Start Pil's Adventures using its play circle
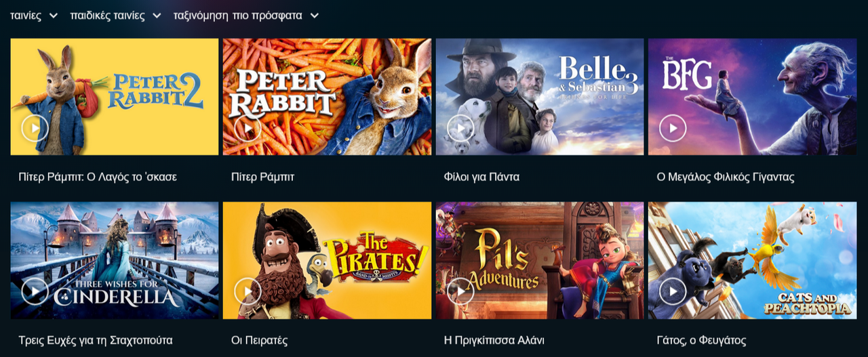The image size is (868, 357). pyautogui.click(x=460, y=291)
